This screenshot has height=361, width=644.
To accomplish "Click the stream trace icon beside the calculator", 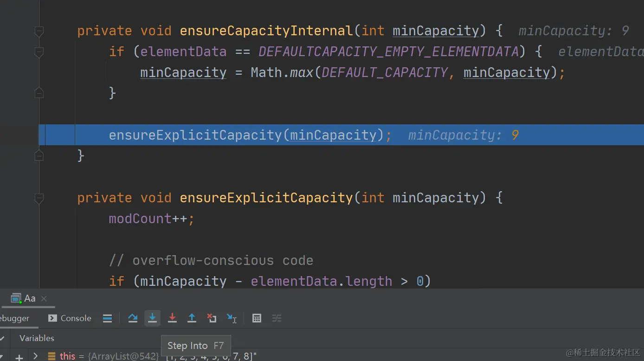I will pos(277,318).
